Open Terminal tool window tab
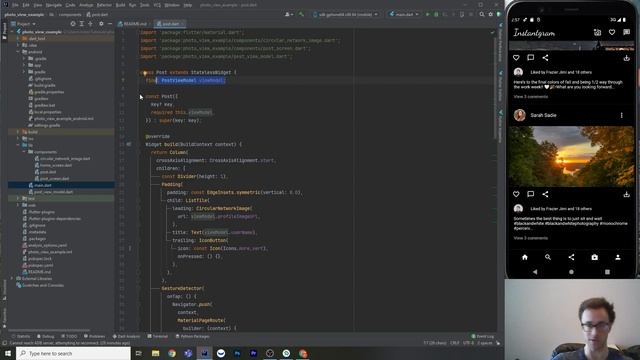640x360 pixels. [x=158, y=336]
